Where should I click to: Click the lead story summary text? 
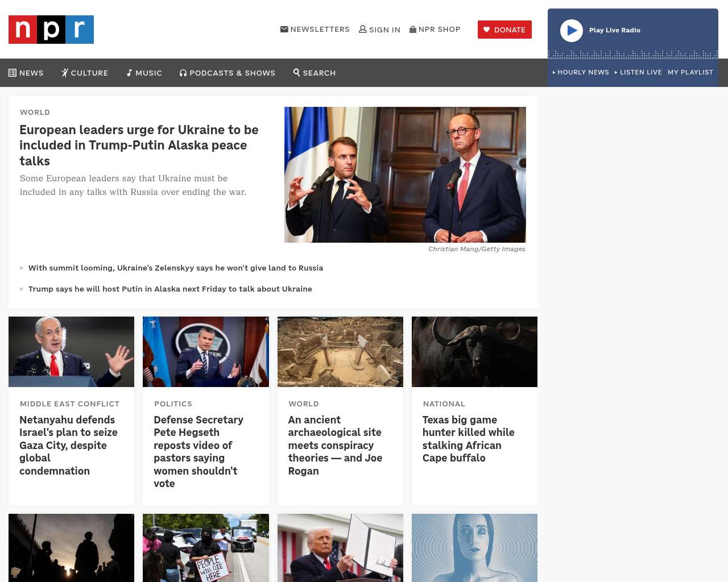pos(133,185)
